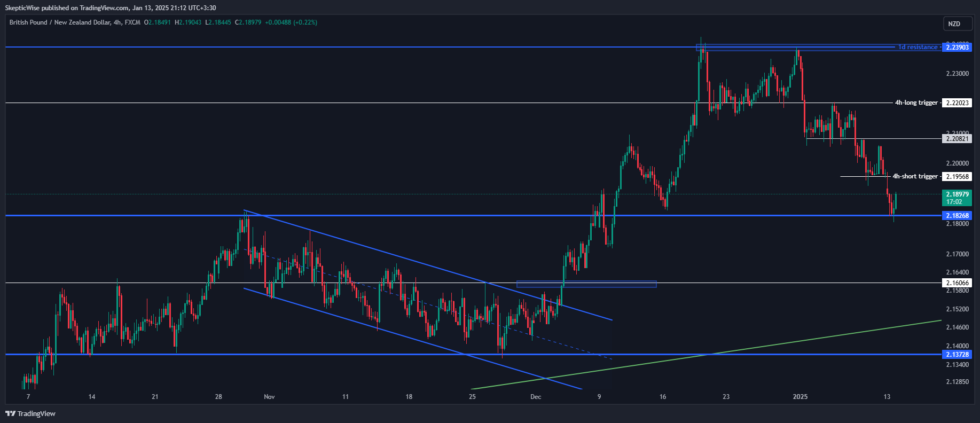Select the short white line at 4h-short trigger
The height and width of the screenshot is (423, 980).
[864, 176]
